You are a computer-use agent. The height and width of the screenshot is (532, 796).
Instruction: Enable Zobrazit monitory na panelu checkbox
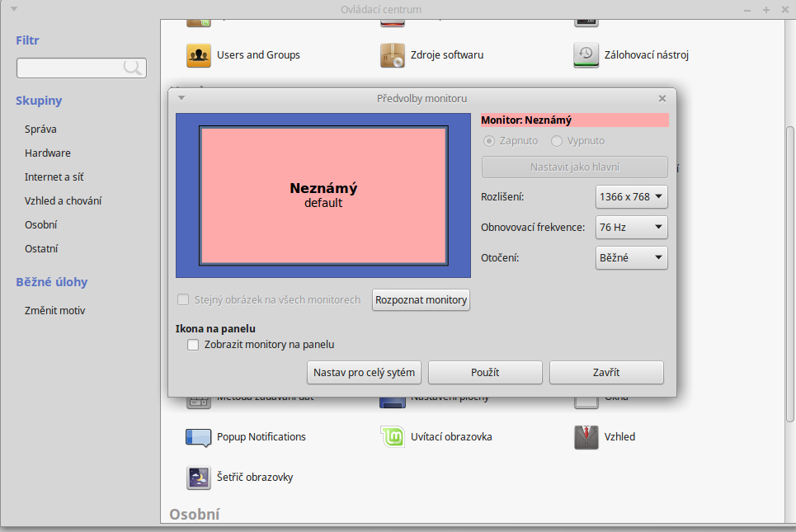pyautogui.click(x=193, y=345)
